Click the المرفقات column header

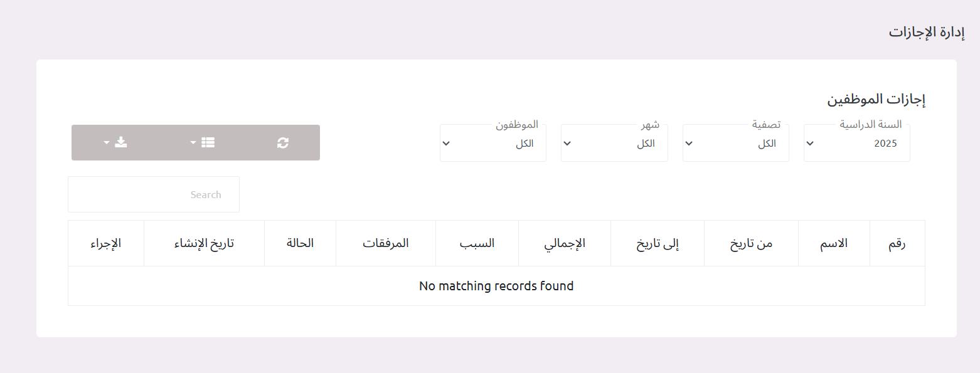coord(385,243)
